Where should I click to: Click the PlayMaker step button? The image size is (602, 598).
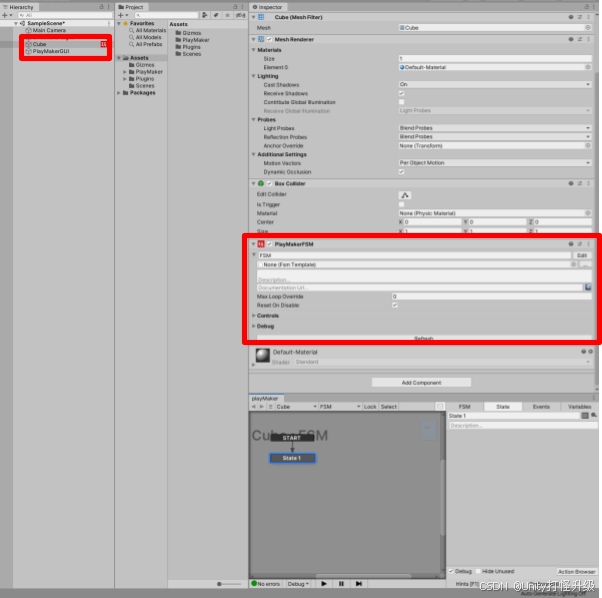coord(359,583)
